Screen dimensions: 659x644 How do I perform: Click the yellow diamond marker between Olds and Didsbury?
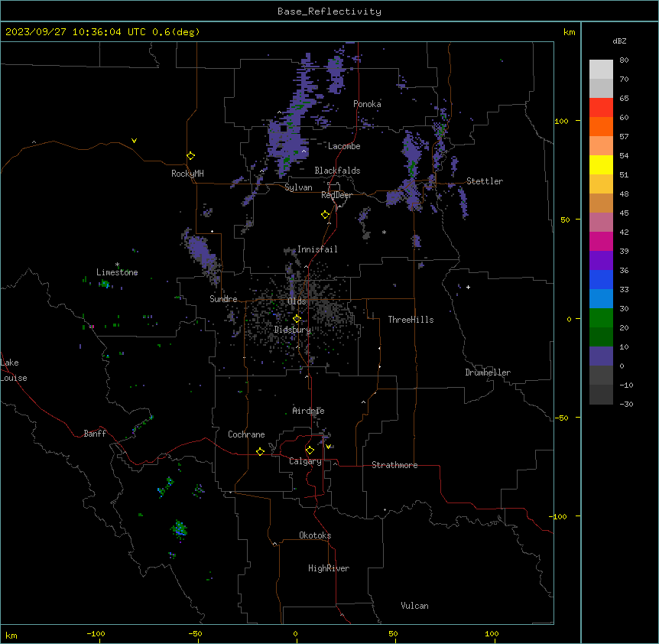297,319
